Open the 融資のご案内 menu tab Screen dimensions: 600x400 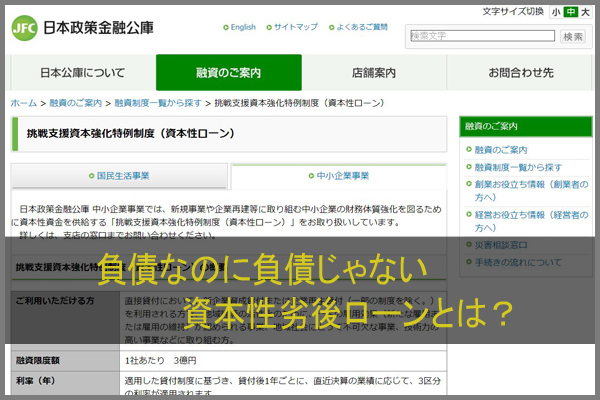point(229,73)
